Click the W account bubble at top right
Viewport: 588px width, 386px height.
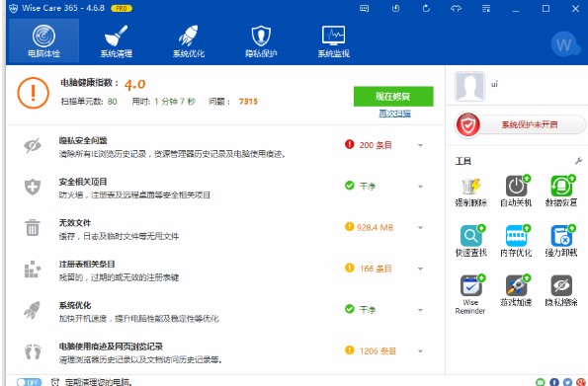coord(565,44)
